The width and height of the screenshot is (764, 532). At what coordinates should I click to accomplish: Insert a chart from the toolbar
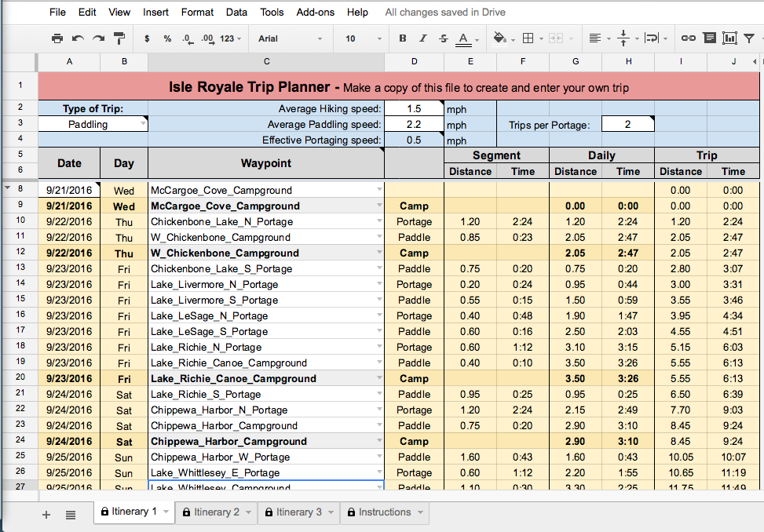pos(730,38)
